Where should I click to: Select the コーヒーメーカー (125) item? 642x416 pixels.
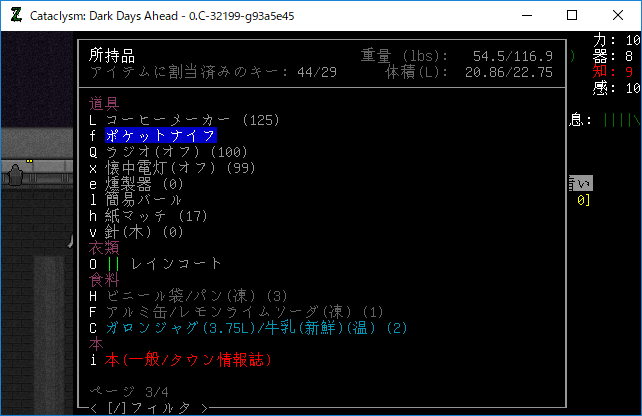click(x=192, y=120)
